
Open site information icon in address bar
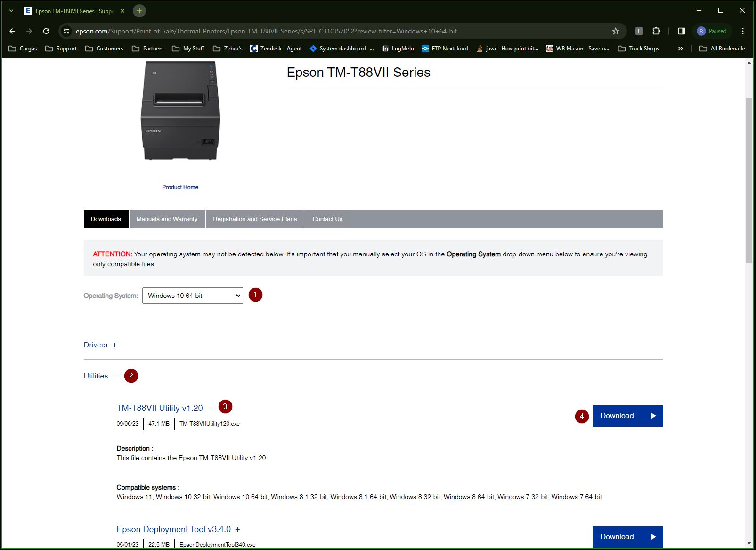(66, 31)
